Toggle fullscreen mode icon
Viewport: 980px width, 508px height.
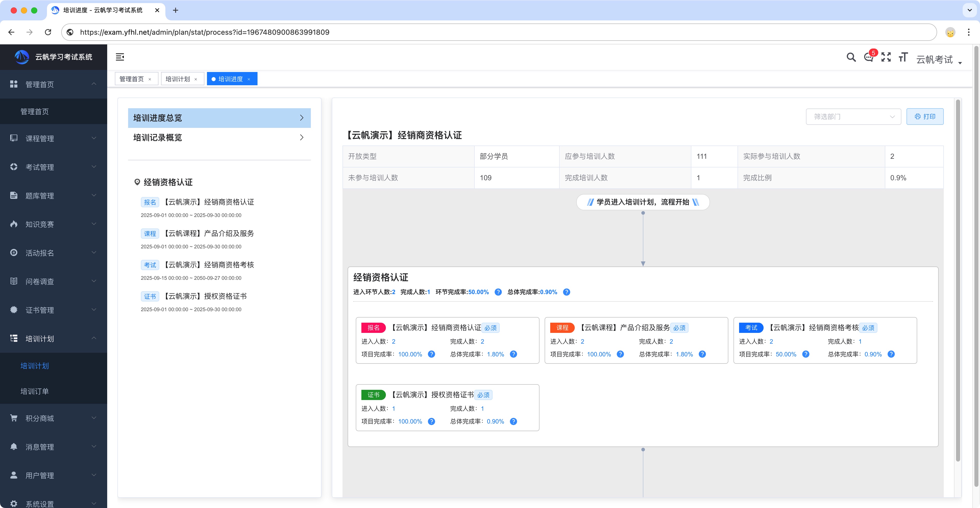click(886, 57)
